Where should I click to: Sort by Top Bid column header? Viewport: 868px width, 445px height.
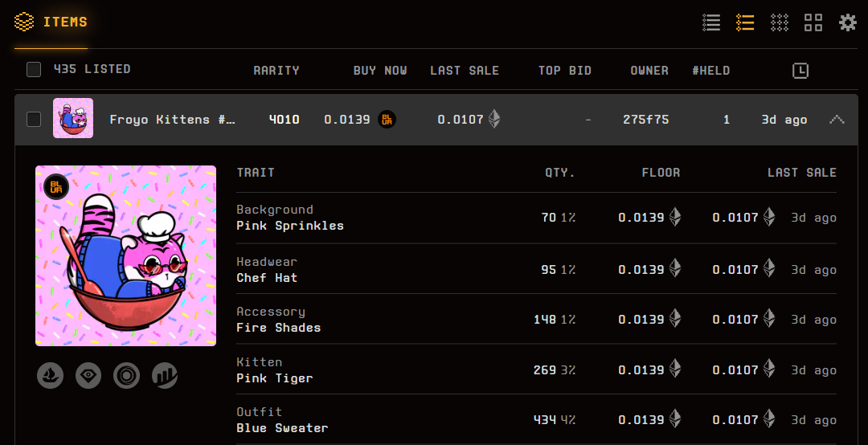564,71
